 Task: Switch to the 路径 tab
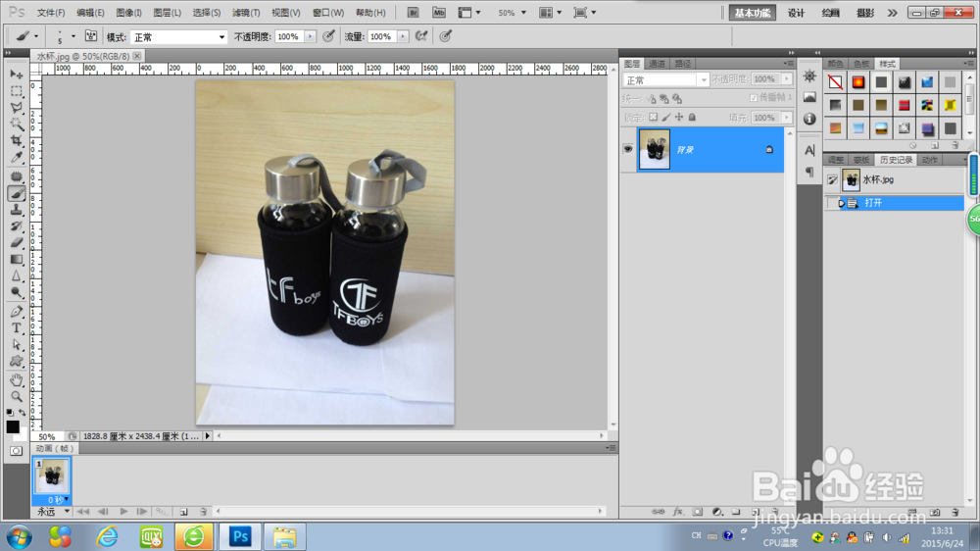682,64
